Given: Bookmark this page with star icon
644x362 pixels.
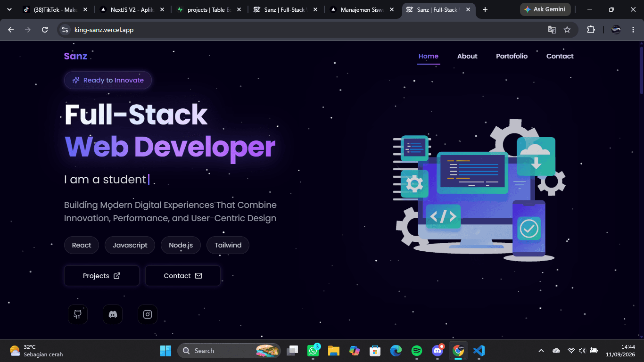Looking at the screenshot, I should coord(567,30).
